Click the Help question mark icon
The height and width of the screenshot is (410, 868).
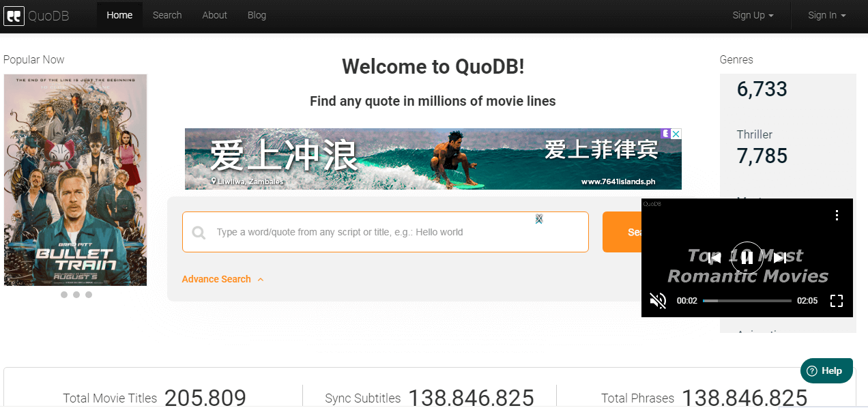pos(812,370)
